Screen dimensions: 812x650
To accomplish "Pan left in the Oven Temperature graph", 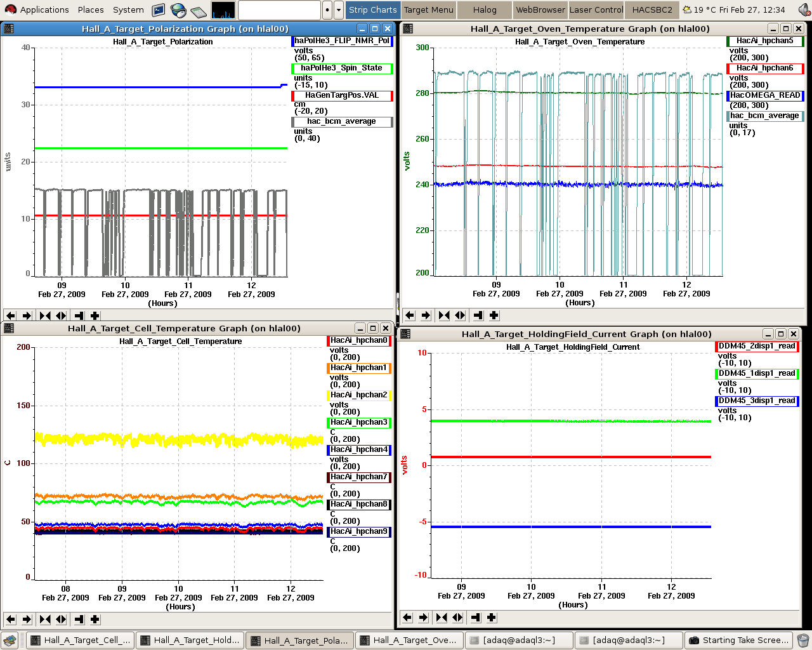I will pyautogui.click(x=409, y=315).
